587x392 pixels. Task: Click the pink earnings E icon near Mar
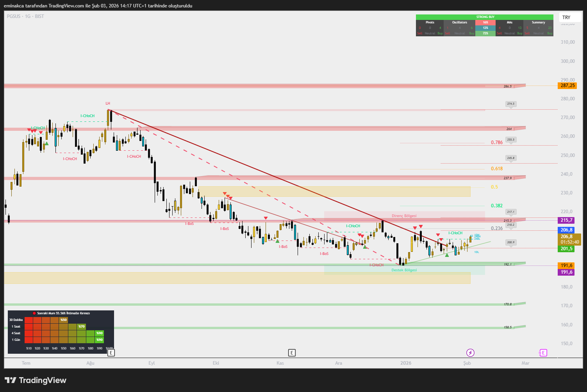tap(543, 353)
